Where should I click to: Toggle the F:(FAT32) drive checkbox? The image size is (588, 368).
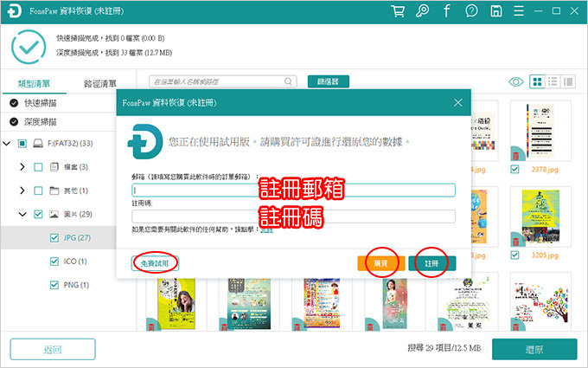click(22, 144)
